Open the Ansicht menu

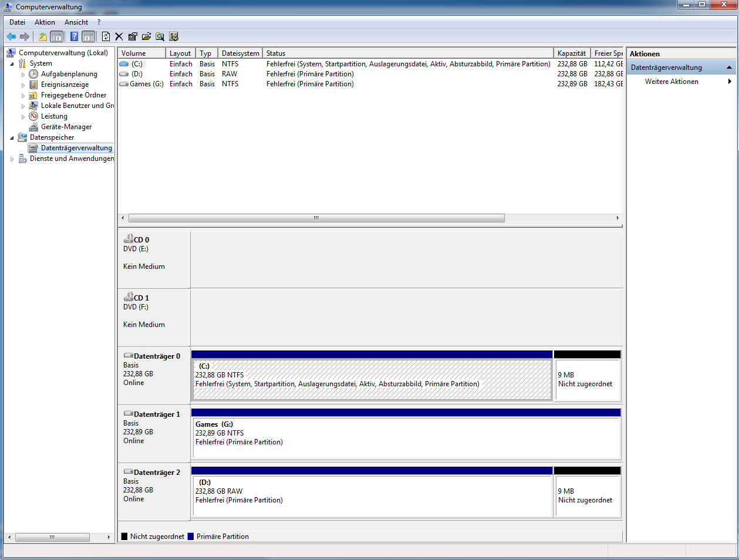coord(76,22)
